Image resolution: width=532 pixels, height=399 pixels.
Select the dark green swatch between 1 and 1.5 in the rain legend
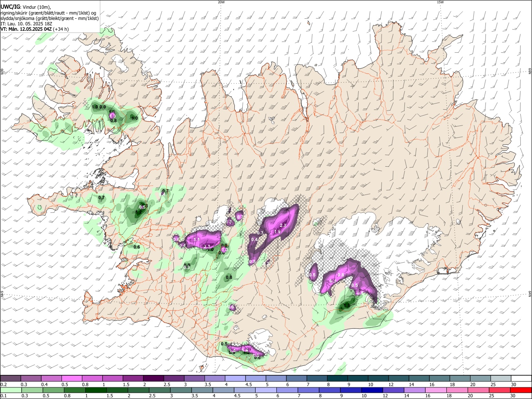[x=96, y=390]
